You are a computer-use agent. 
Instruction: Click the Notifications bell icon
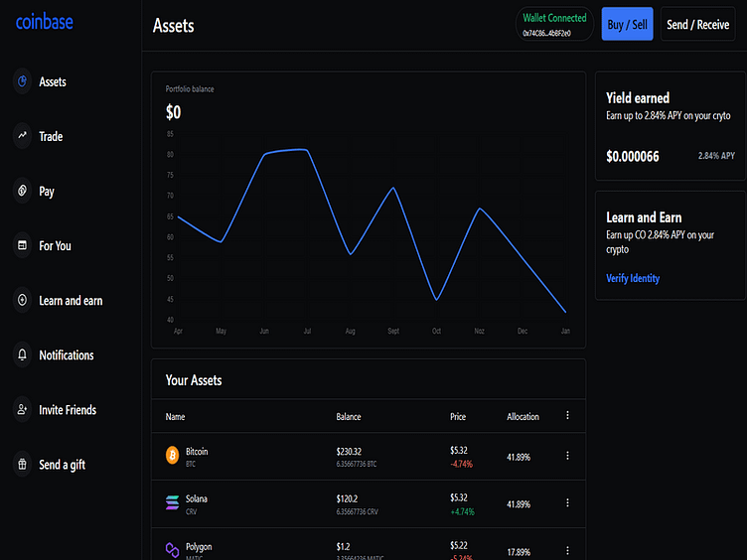tap(22, 354)
